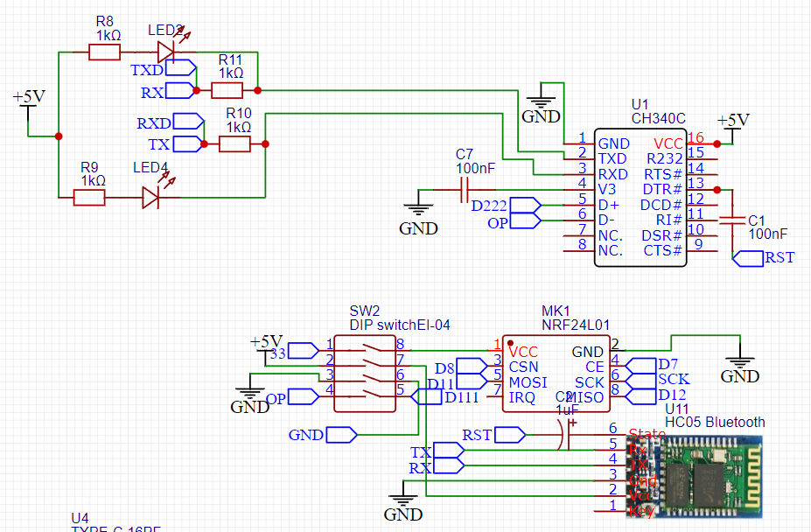The height and width of the screenshot is (532, 811).
Task: Click the RST net port near HC05
Action: pyautogui.click(x=510, y=435)
